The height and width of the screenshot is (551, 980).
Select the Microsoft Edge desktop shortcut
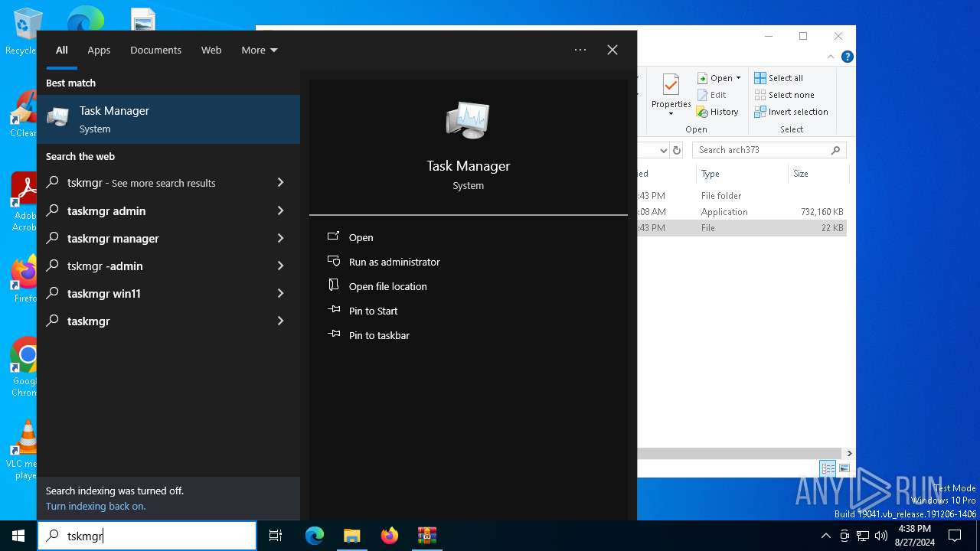coord(85,18)
